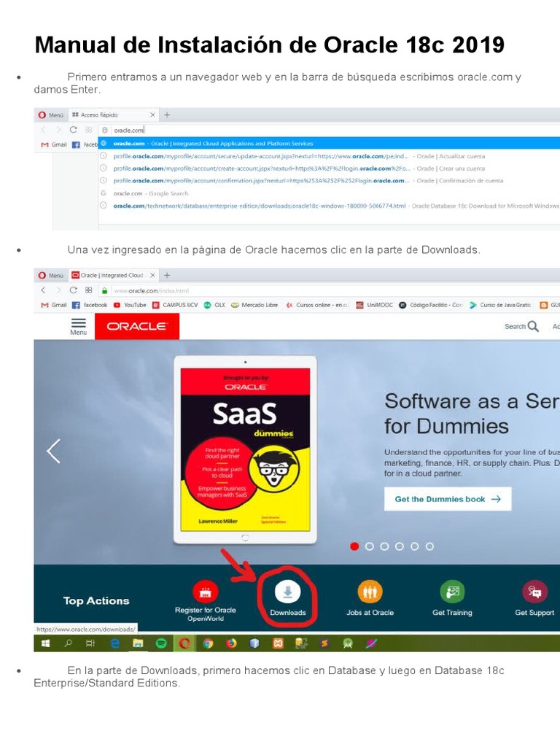
Task: Click the Get Support icon
Action: click(x=534, y=592)
